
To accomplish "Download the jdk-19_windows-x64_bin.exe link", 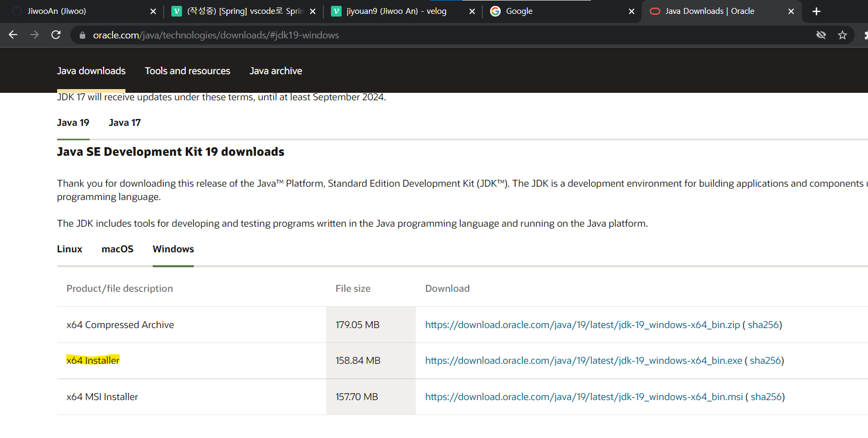I will pyautogui.click(x=583, y=361).
